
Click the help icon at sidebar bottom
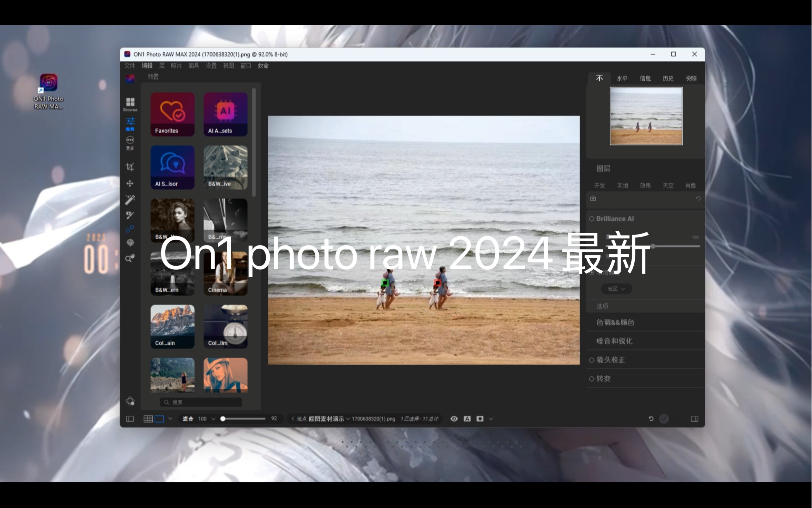(130, 401)
